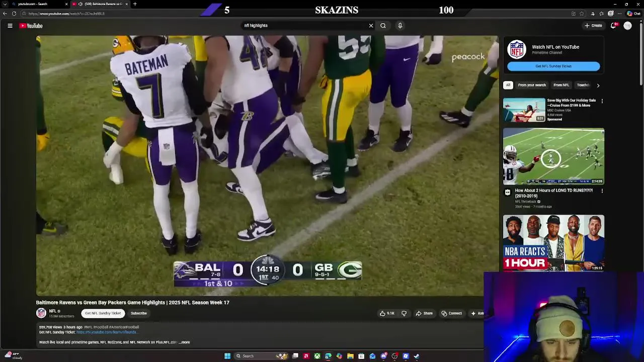Select the 'All' filter chip

click(x=508, y=85)
